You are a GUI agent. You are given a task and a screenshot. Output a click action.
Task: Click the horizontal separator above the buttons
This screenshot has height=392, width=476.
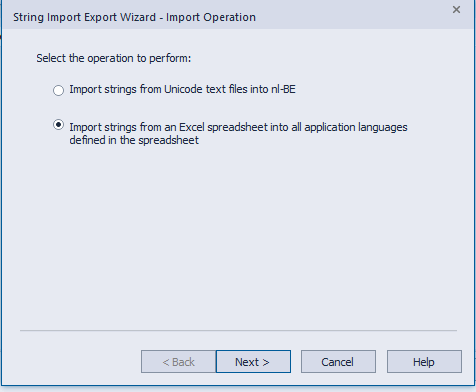point(238,330)
